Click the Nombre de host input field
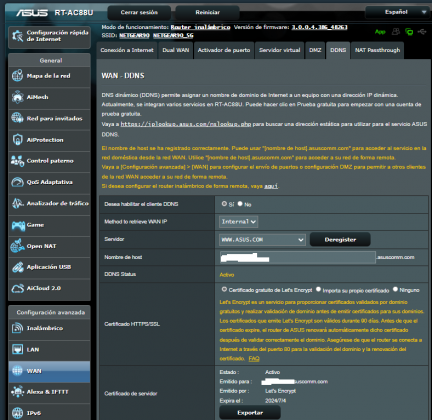Screen dimensions: 432x420 (x=297, y=257)
